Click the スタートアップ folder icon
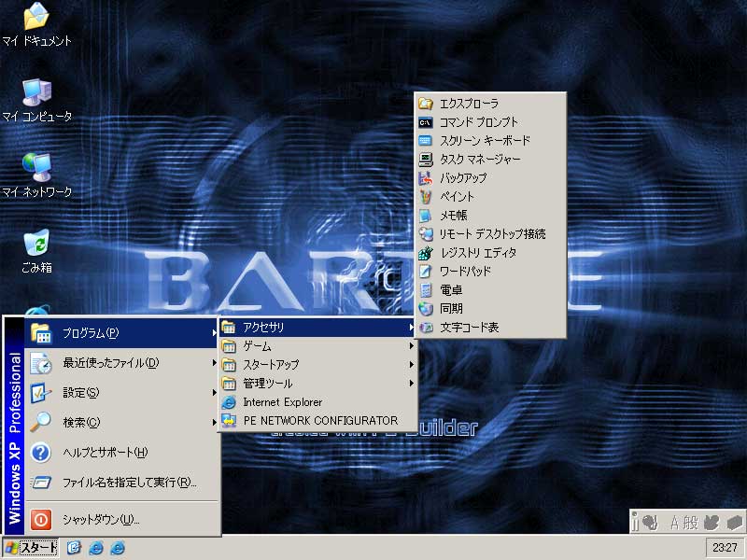 pyautogui.click(x=229, y=365)
